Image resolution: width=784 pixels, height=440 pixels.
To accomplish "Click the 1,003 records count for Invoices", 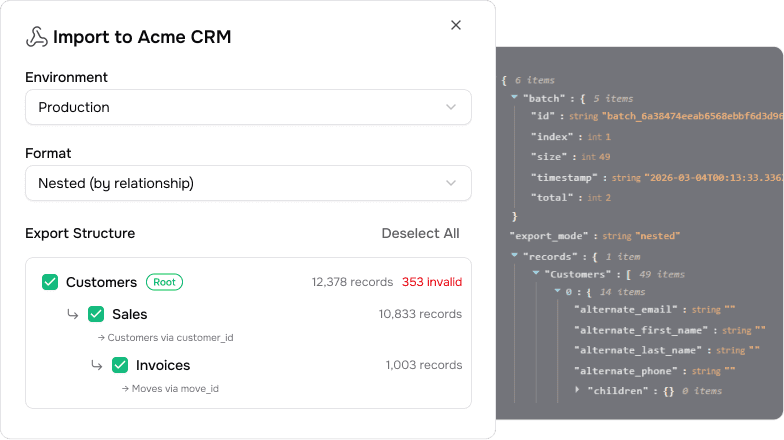I will pos(424,365).
